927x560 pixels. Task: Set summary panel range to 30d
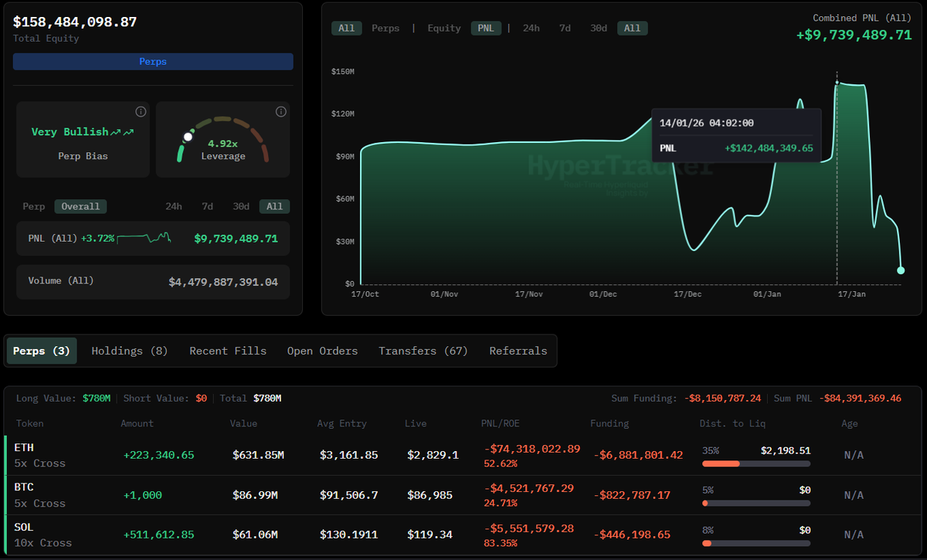[241, 206]
